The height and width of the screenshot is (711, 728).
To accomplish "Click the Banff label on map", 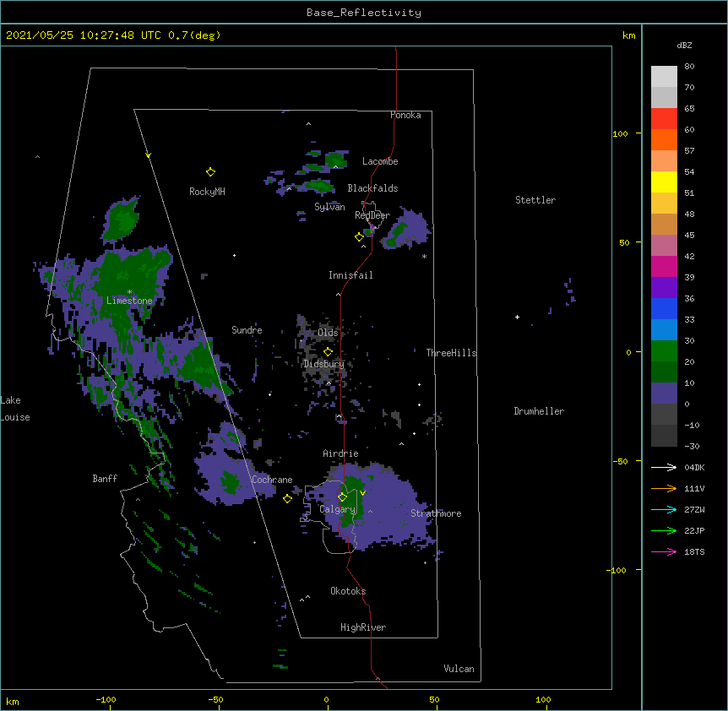I will pyautogui.click(x=105, y=479).
